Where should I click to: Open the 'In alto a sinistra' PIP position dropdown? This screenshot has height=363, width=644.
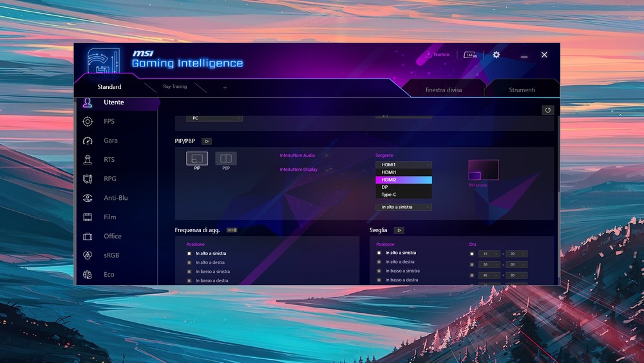403,207
